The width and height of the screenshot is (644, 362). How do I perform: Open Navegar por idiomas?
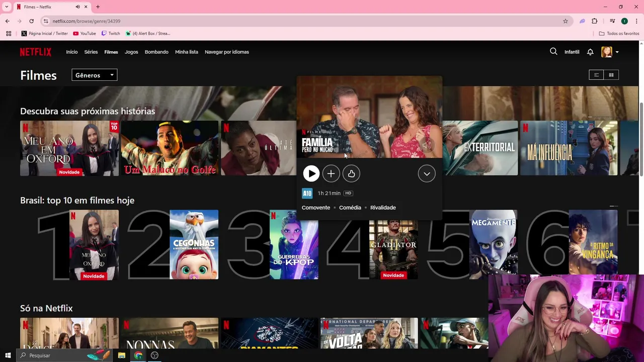point(227,52)
